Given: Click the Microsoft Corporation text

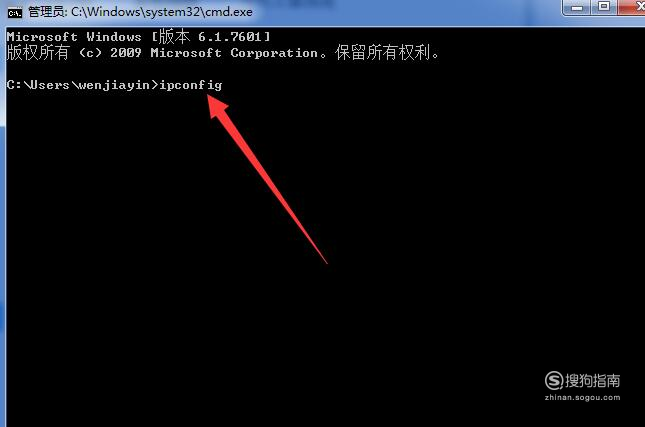Looking at the screenshot, I should point(234,53).
